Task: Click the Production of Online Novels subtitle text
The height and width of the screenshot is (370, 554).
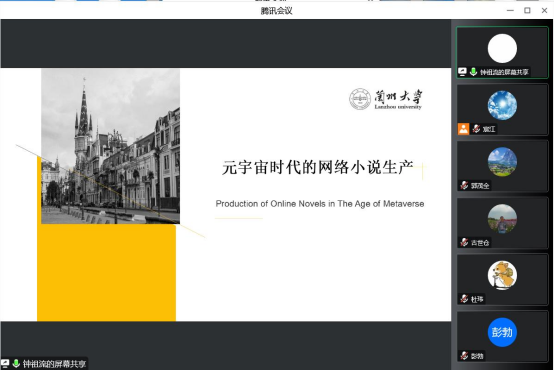Action: [320, 204]
